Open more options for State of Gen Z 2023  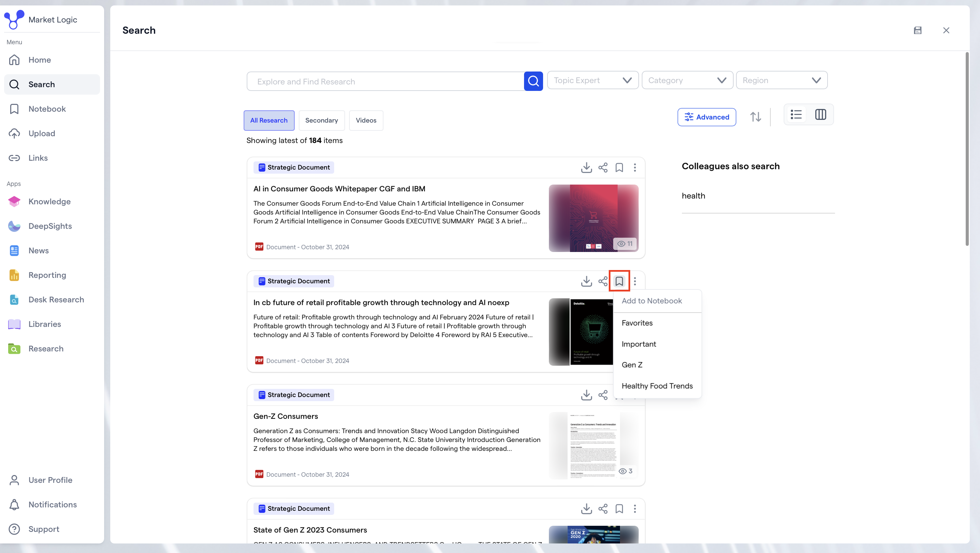[x=635, y=509]
